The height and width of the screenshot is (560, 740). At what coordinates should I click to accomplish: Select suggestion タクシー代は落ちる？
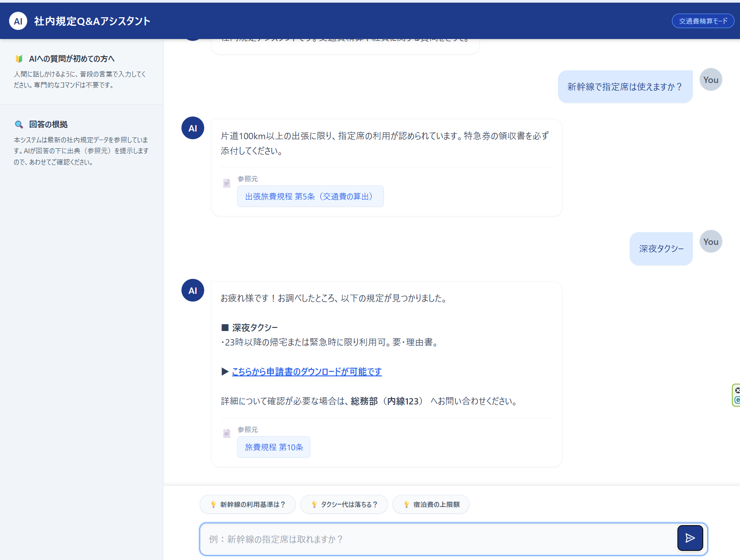344,504
